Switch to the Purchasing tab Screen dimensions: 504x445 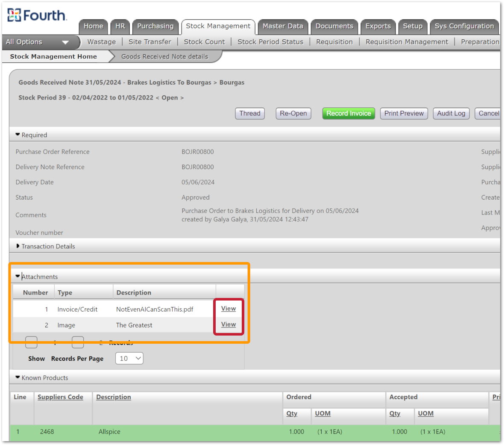click(155, 26)
